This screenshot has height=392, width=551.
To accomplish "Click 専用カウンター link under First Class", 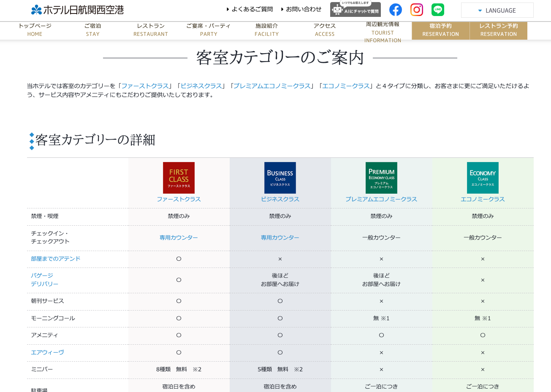I will tap(179, 238).
